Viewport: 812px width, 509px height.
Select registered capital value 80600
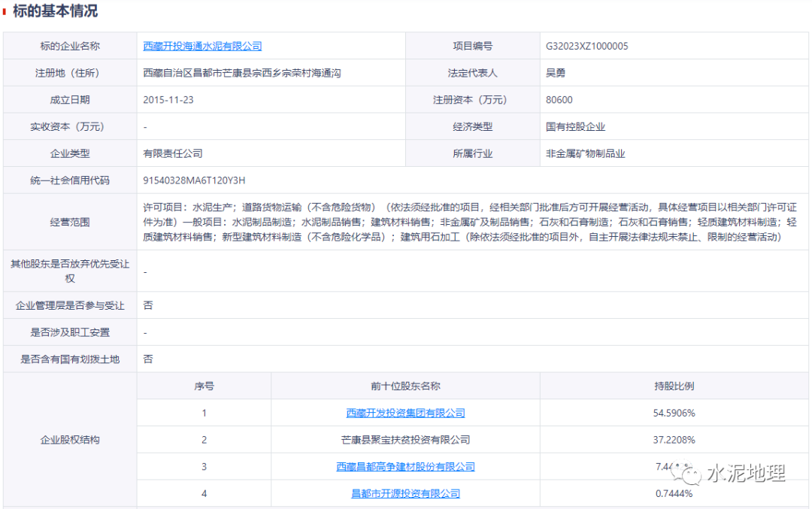pyautogui.click(x=559, y=100)
